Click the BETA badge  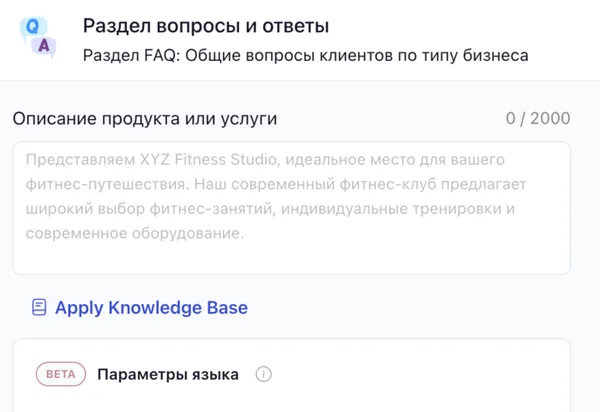point(61,375)
